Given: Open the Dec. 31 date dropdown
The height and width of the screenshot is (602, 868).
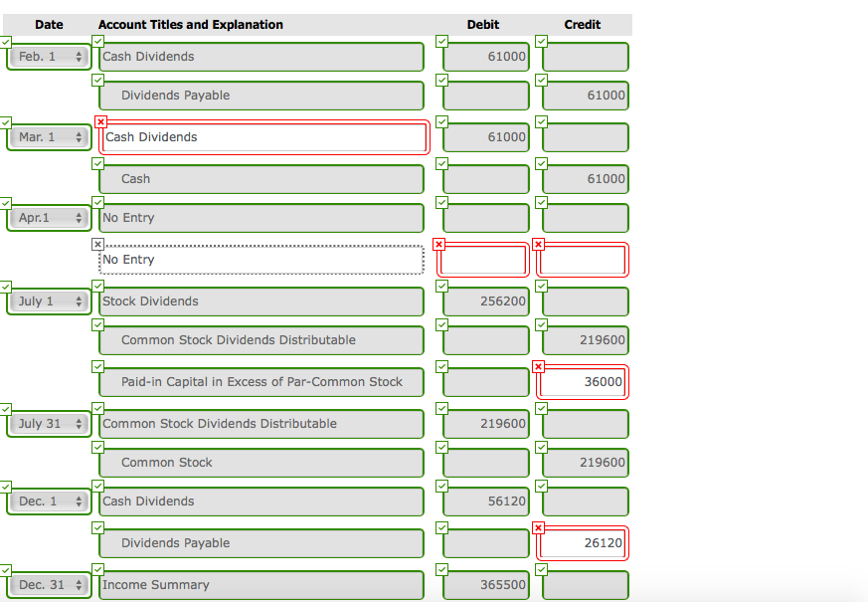Looking at the screenshot, I should point(50,585).
